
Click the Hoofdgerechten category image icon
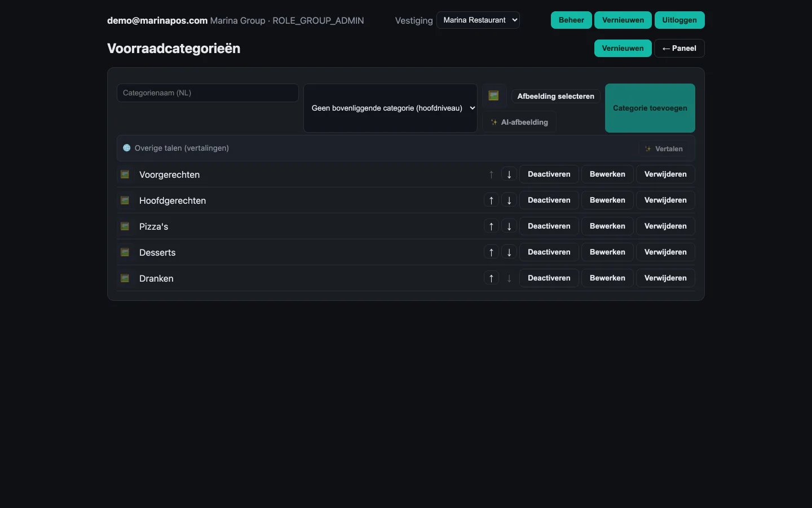(x=125, y=200)
